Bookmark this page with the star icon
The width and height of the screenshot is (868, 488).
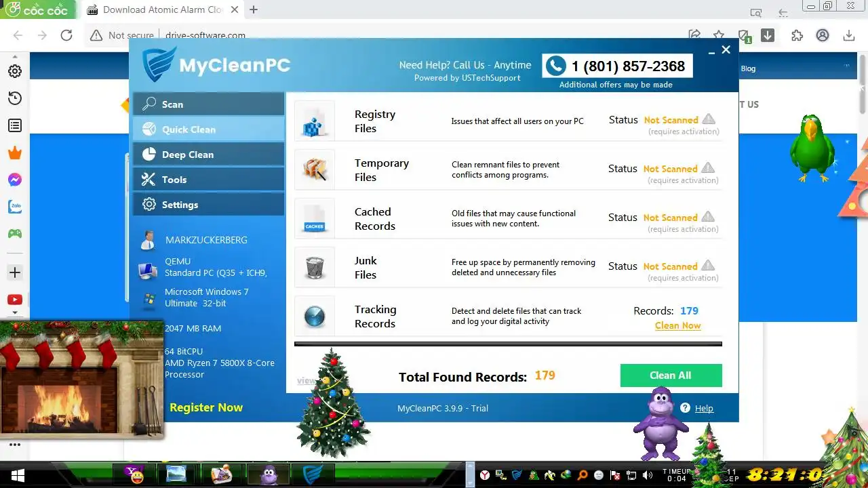(x=719, y=35)
